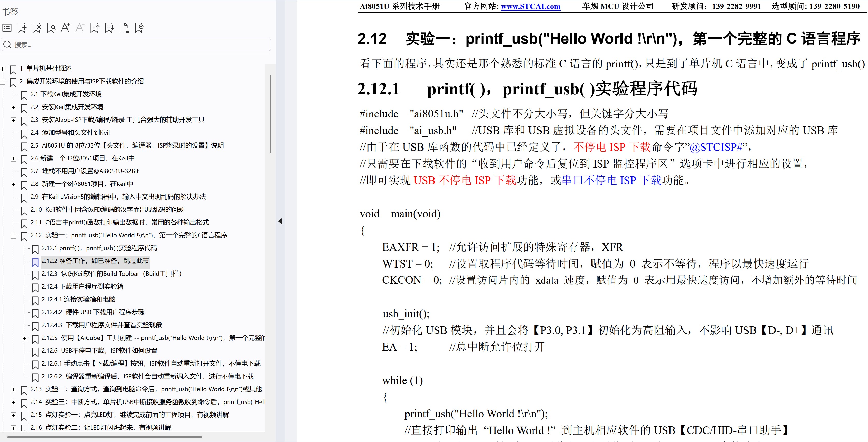Screen dimensions: 868x442
Task: Click the bookmark panel horizontal scrollbar
Action: click(x=105, y=437)
